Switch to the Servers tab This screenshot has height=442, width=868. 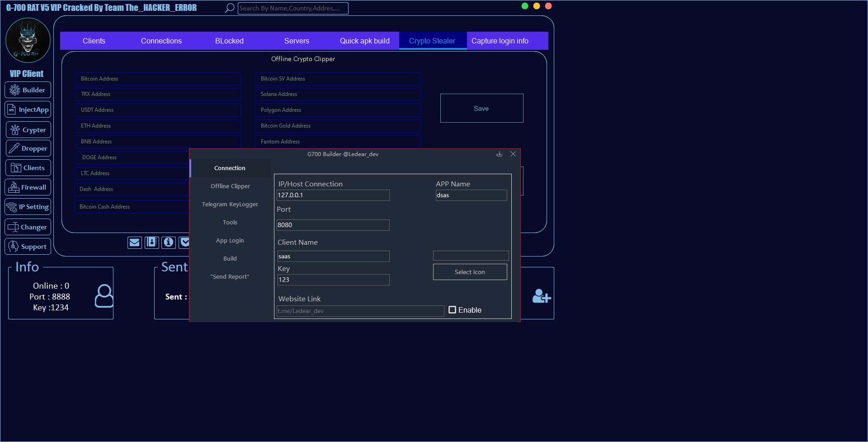297,41
